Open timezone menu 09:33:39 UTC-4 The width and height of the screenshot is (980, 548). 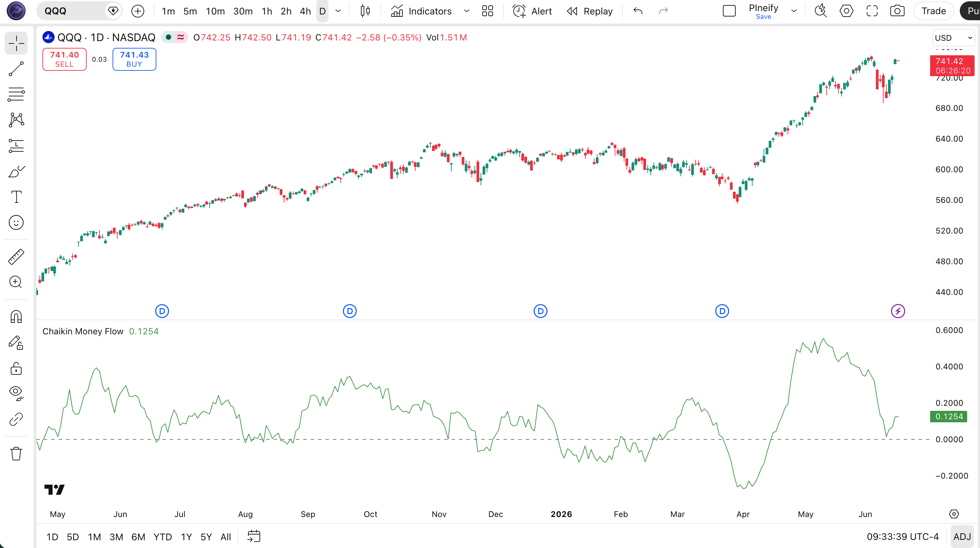click(x=902, y=537)
